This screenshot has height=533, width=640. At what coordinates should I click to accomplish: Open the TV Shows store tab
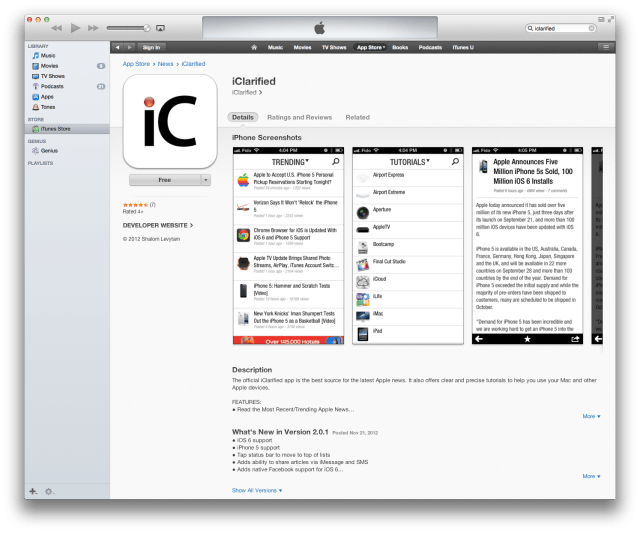point(334,47)
